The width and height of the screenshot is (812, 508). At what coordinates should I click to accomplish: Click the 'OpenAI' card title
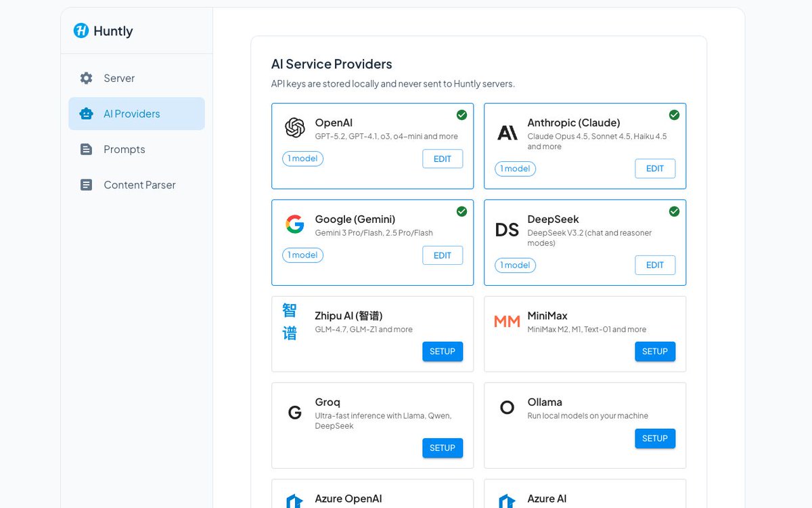[334, 123]
